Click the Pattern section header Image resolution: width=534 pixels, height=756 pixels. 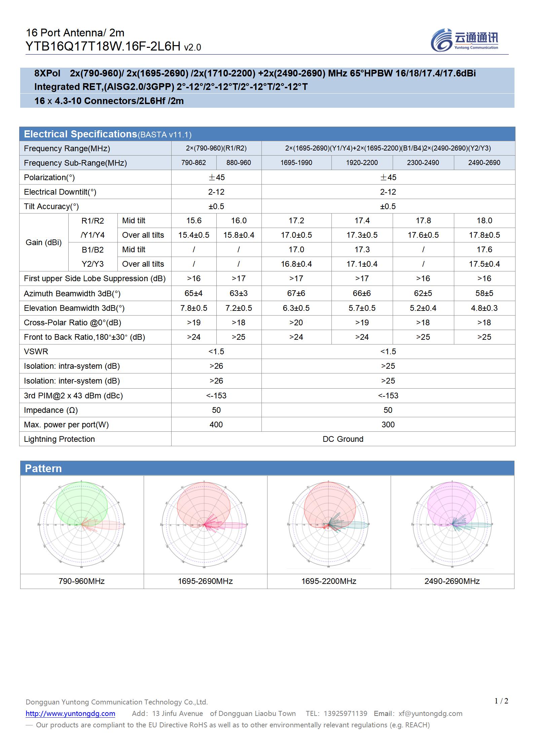[x=43, y=468]
